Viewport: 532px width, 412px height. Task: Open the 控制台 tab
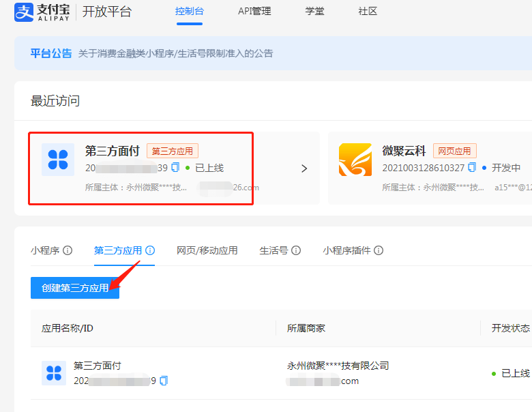(190, 11)
